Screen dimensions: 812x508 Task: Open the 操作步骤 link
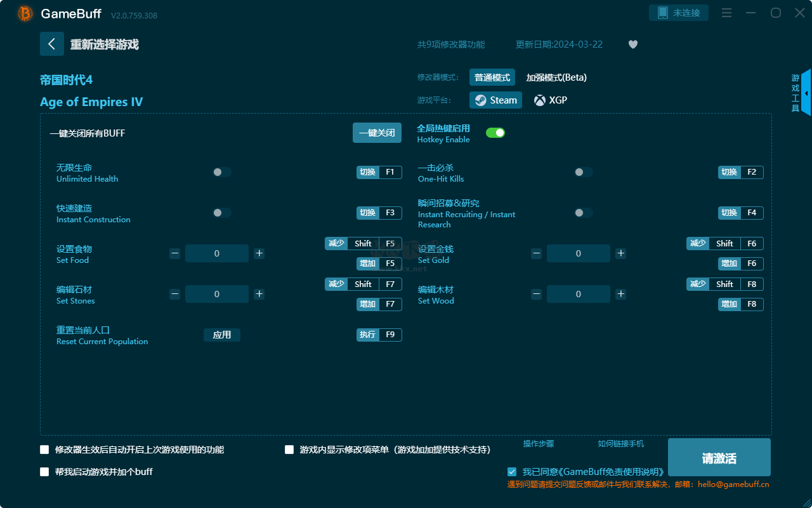539,444
